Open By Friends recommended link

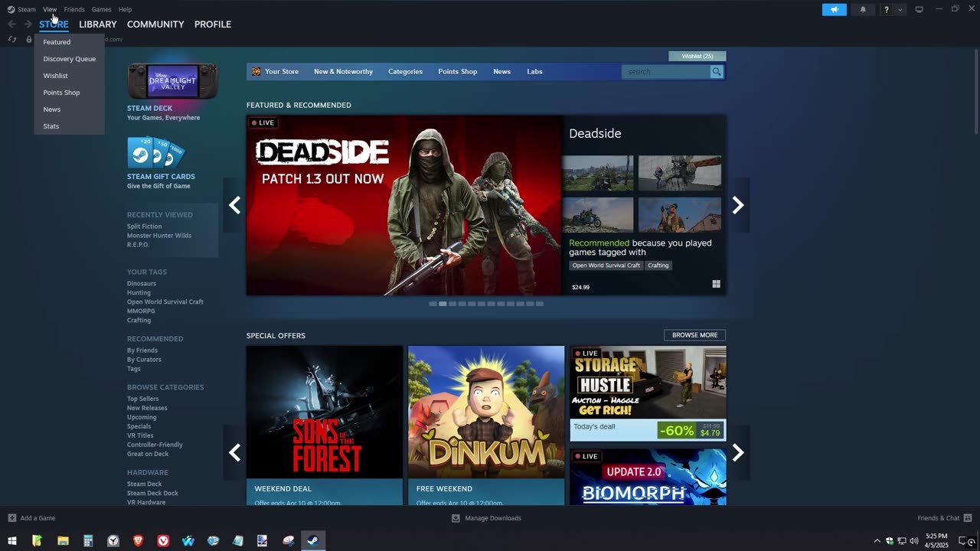point(142,350)
